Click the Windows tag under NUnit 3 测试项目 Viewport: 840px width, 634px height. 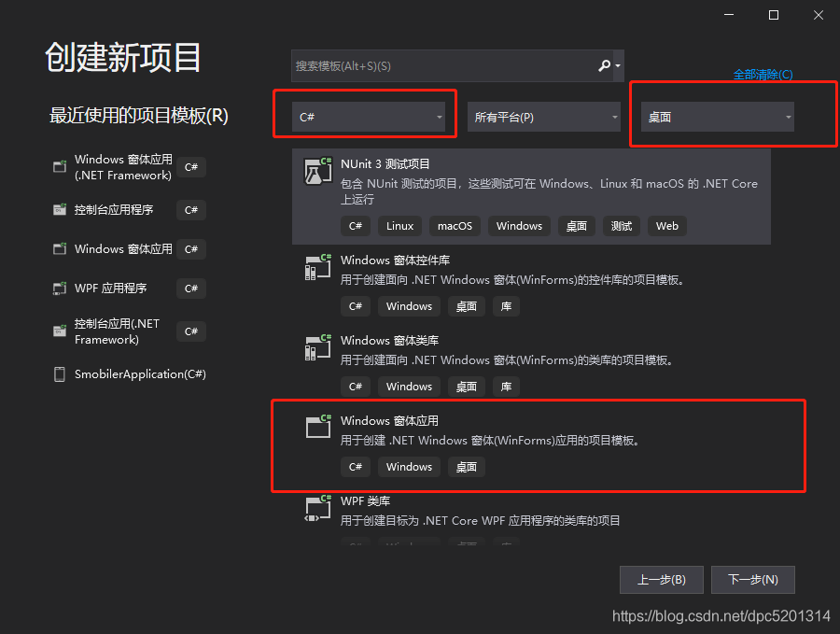click(519, 226)
